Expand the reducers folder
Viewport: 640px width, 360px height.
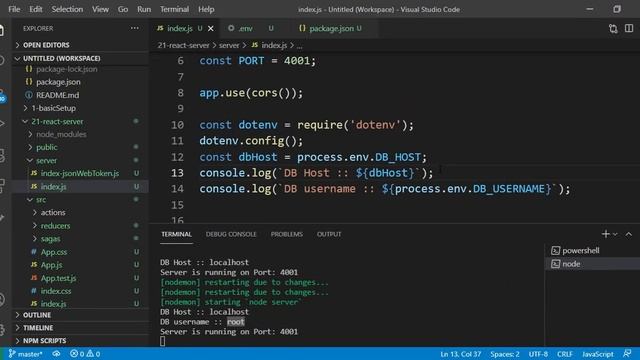pos(55,226)
